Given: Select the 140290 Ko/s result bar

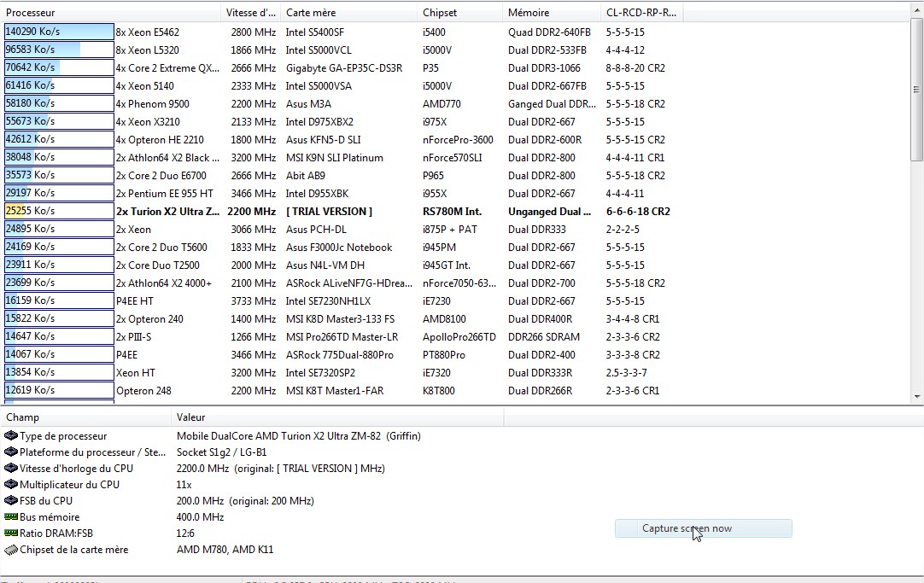Looking at the screenshot, I should [59, 32].
